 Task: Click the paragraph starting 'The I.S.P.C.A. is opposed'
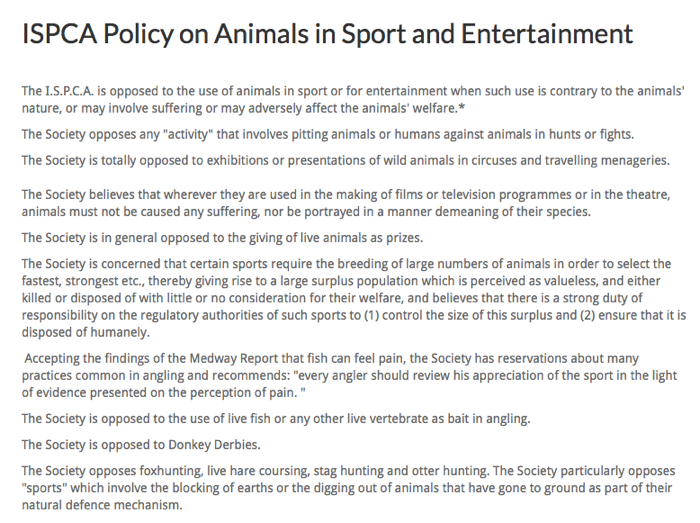[353, 100]
